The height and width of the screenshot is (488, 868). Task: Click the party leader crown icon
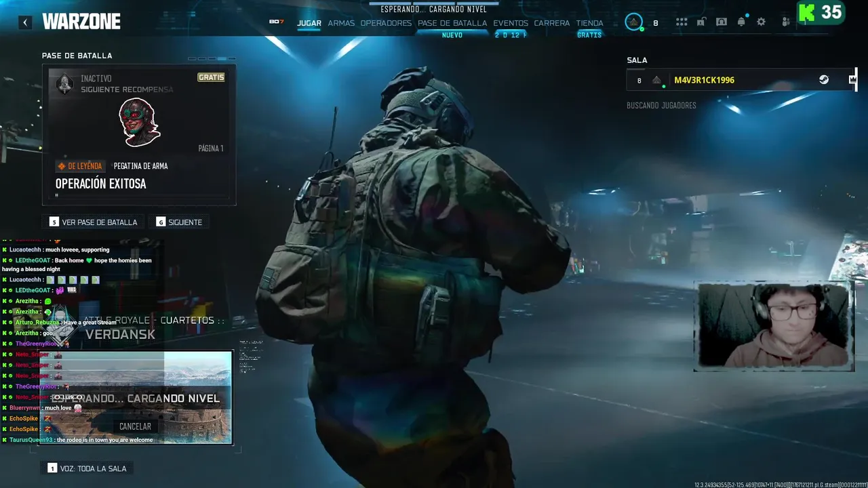(x=852, y=80)
